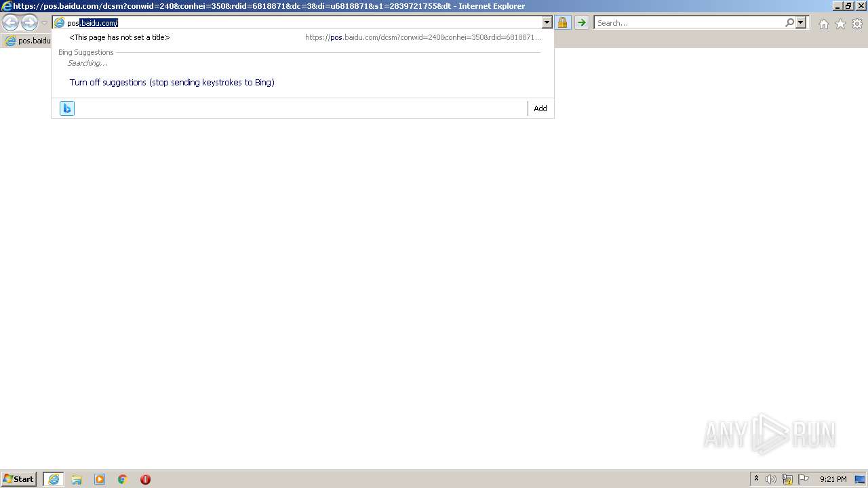The width and height of the screenshot is (868, 488).
Task: Go forward with the Forward arrow button
Action: [29, 23]
